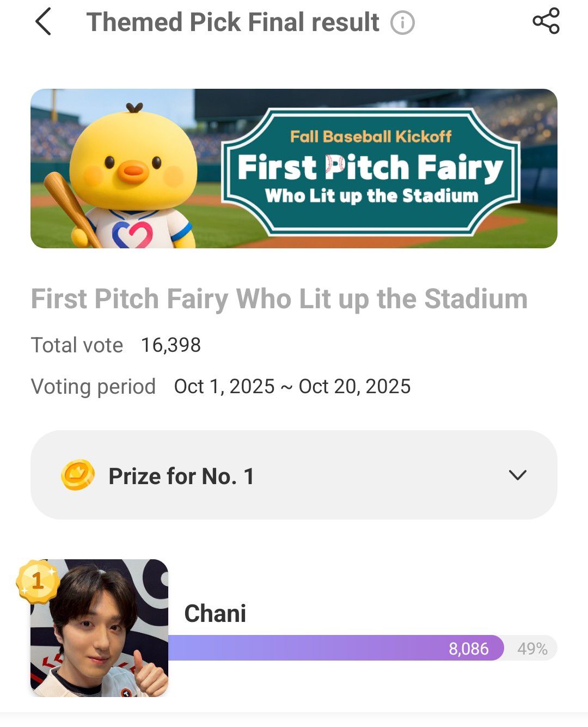This screenshot has height=727, width=588.
Task: Click the First Pitch Fairy Who Lit up heading
Action: [279, 298]
